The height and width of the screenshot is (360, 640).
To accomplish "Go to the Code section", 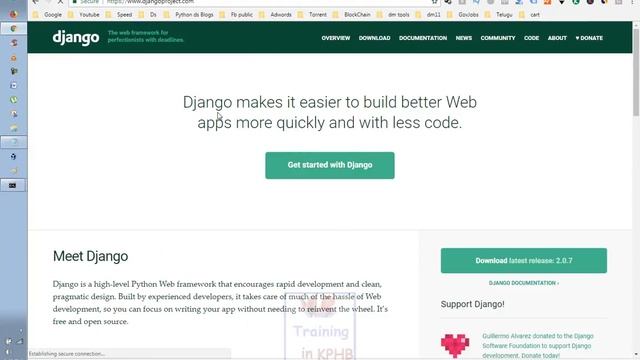I will point(531,38).
